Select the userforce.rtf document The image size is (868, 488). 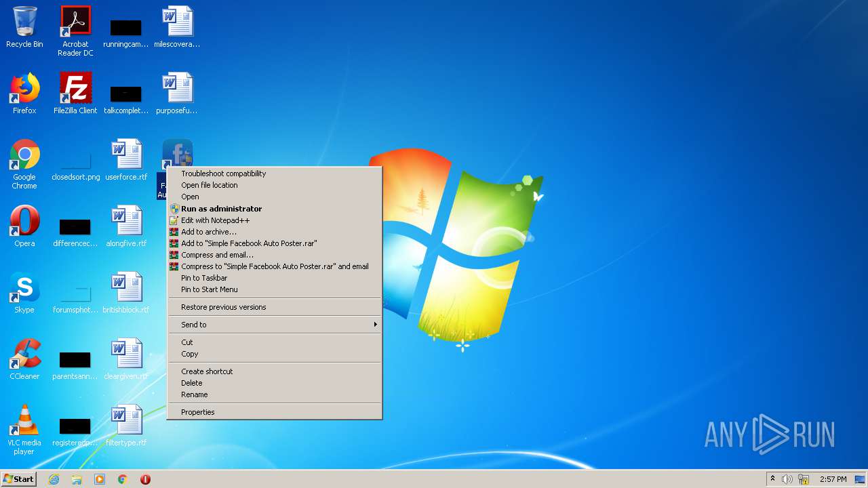(126, 160)
